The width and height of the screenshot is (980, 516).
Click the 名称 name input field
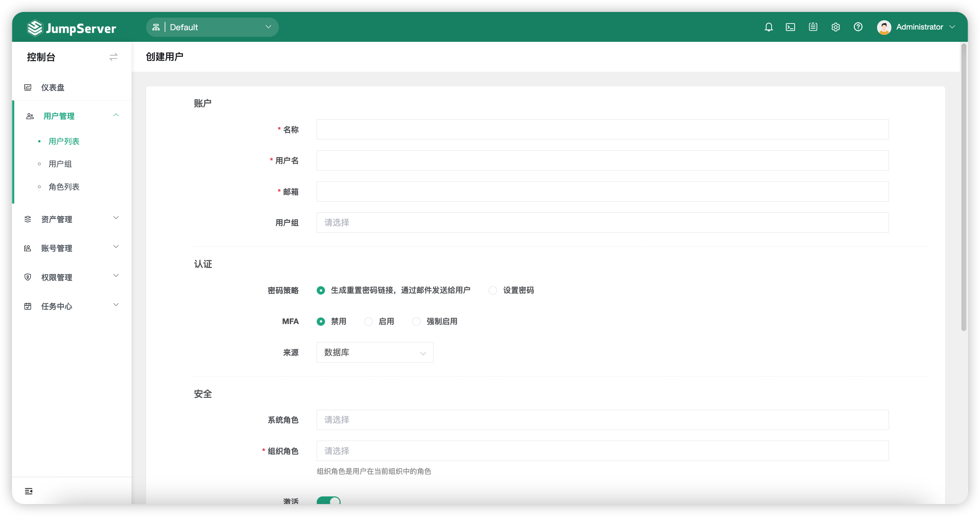click(603, 129)
